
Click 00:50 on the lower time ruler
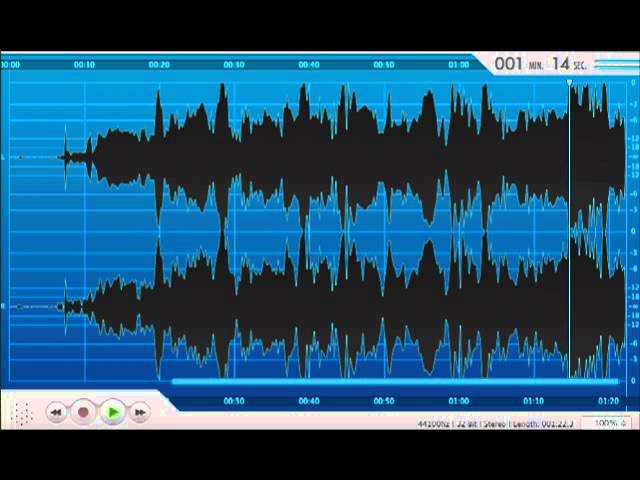[384, 401]
